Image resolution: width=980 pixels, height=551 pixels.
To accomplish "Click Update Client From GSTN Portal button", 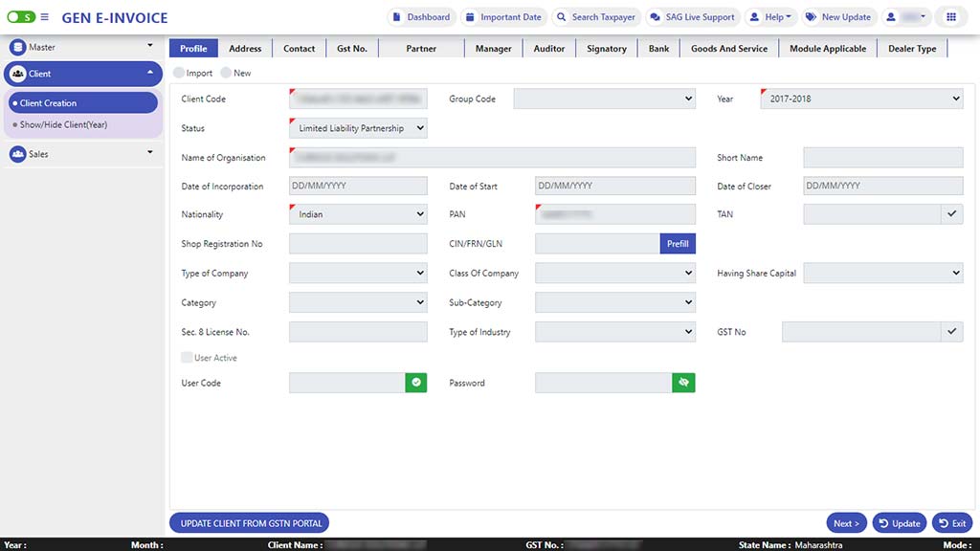I will pos(249,523).
